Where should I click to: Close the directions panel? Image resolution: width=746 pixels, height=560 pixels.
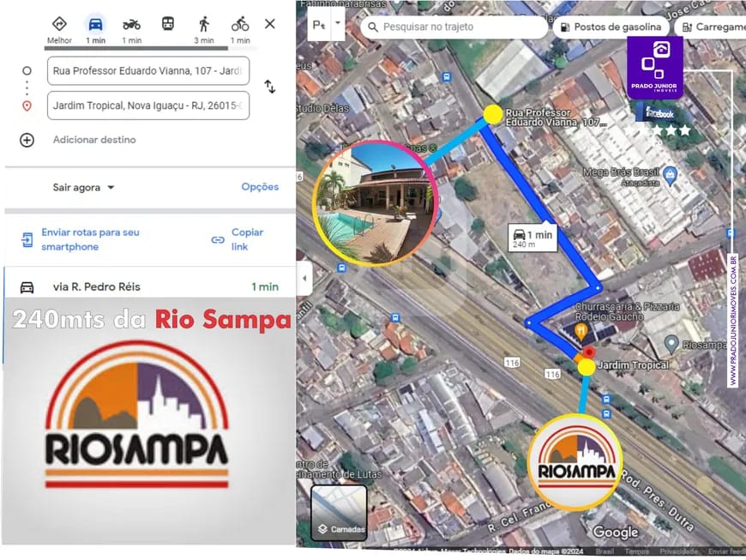(x=270, y=24)
